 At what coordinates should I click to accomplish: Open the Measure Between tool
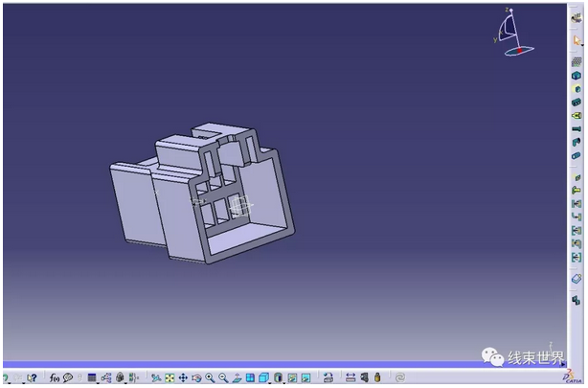[351, 378]
